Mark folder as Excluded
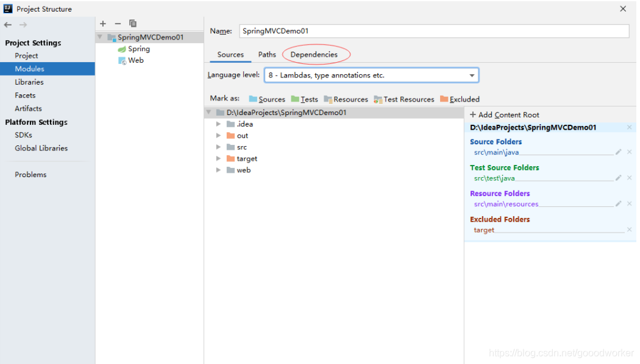The image size is (640, 364). tap(460, 99)
